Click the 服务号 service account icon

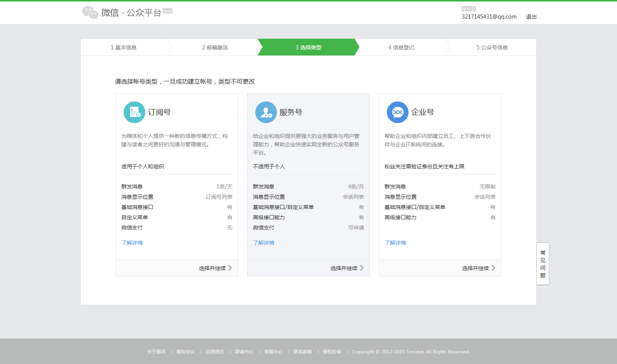(266, 112)
